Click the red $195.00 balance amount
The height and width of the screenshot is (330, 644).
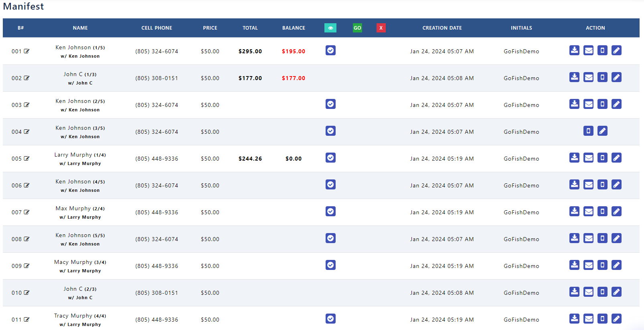point(294,51)
